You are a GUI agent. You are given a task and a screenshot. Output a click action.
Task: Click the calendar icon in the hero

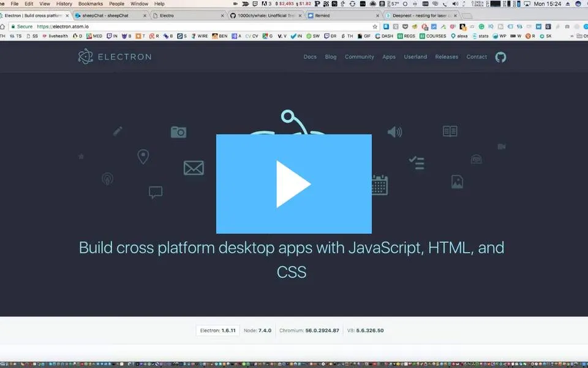point(380,185)
